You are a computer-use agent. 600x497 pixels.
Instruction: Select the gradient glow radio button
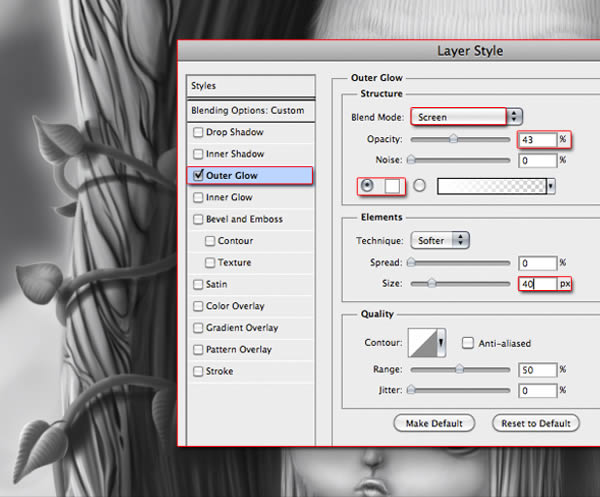click(x=419, y=186)
